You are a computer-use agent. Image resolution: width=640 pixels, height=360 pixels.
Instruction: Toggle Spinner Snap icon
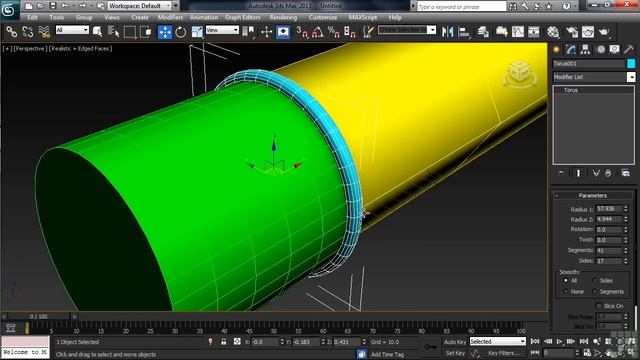tap(349, 32)
